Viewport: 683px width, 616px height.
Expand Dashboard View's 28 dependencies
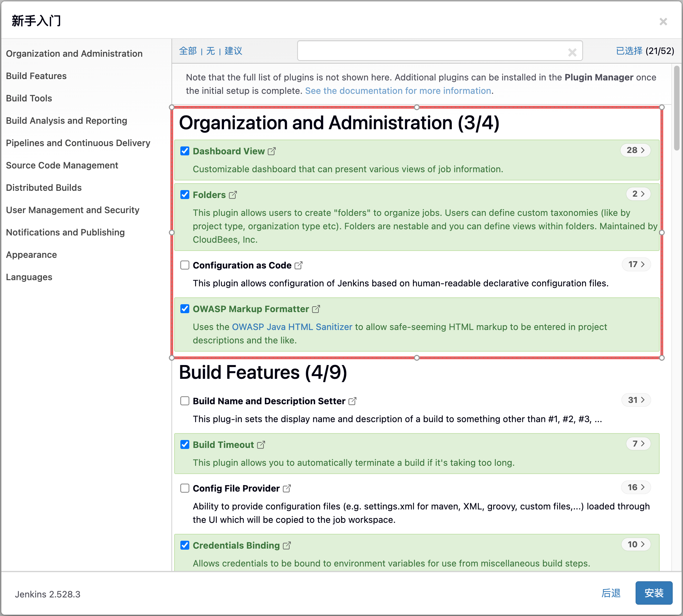coord(635,150)
